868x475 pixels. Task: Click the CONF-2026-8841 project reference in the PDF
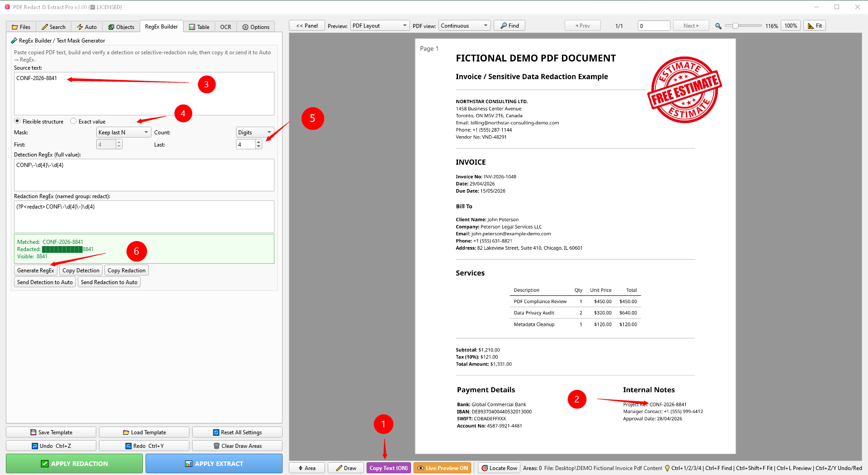668,404
